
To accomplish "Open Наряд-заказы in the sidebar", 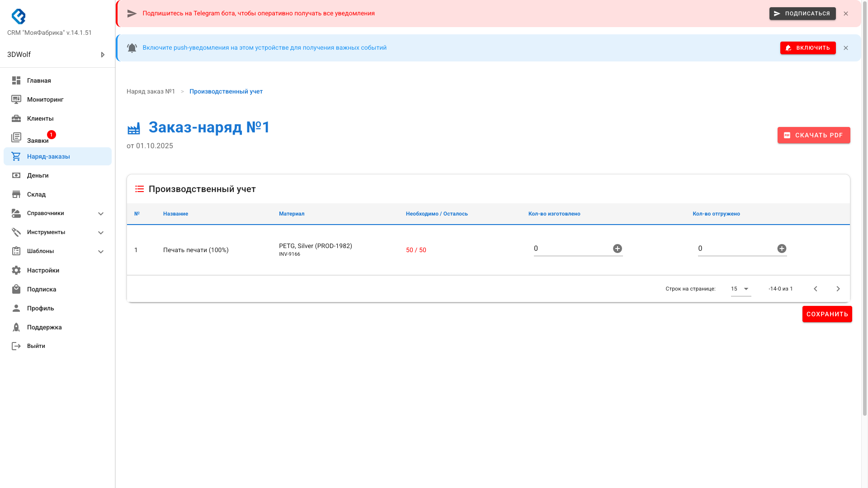I will tap(48, 156).
